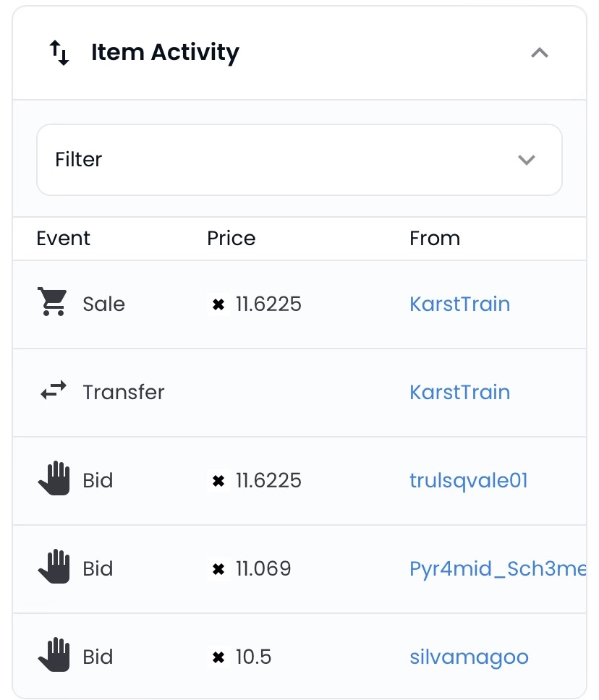This screenshot has height=700, width=599.
Task: Click the currency icon beside Sale price
Action: [218, 304]
